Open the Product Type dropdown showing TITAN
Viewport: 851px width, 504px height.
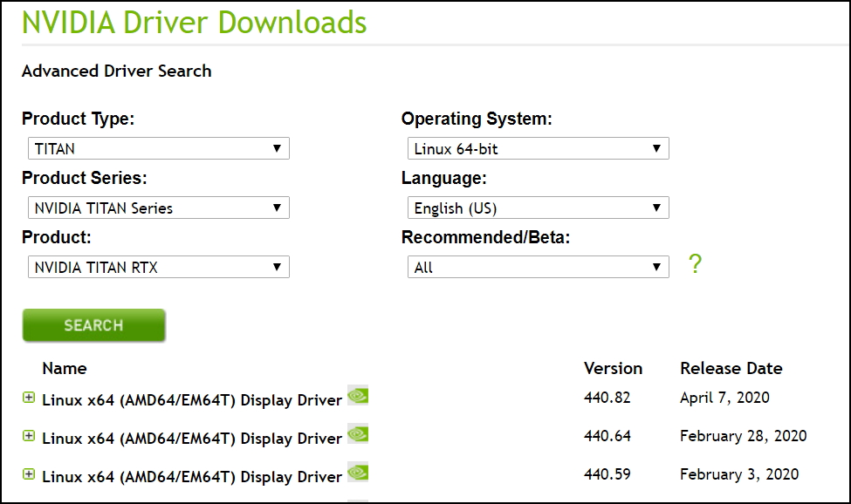159,148
